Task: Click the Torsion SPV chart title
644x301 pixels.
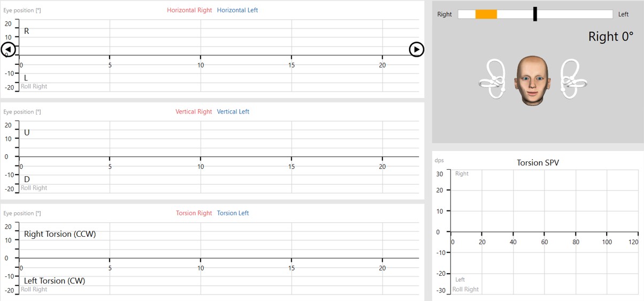Action: pos(538,163)
